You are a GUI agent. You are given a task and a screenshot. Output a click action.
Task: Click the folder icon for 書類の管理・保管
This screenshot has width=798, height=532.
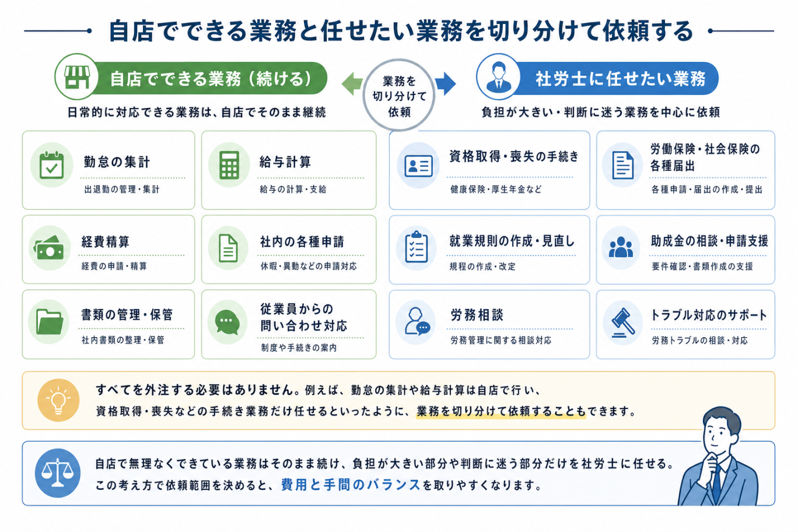coord(50,321)
